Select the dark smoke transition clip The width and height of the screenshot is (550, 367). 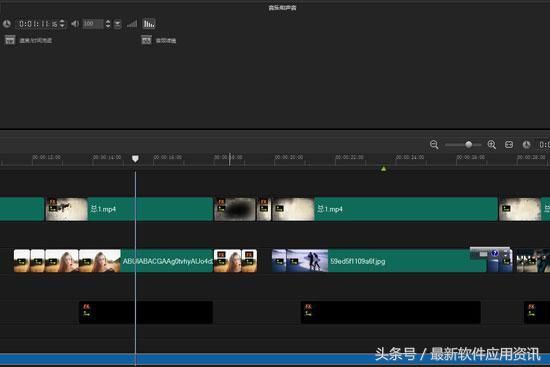[235, 209]
